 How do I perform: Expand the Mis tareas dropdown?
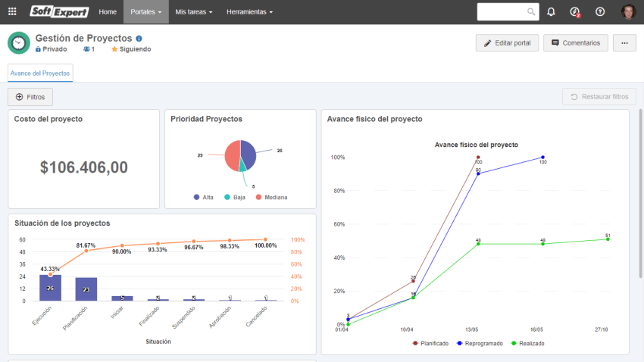pos(193,12)
